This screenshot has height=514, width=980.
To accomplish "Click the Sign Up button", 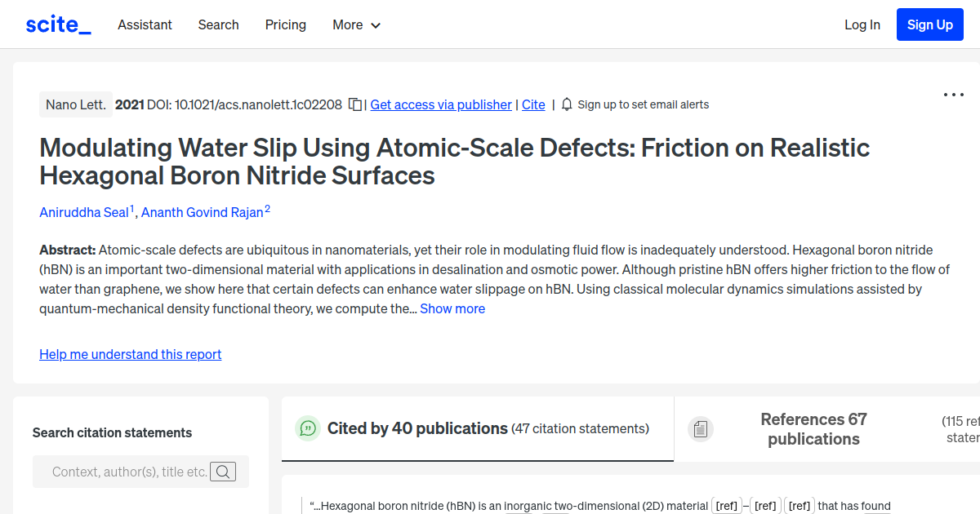I will 929,24.
